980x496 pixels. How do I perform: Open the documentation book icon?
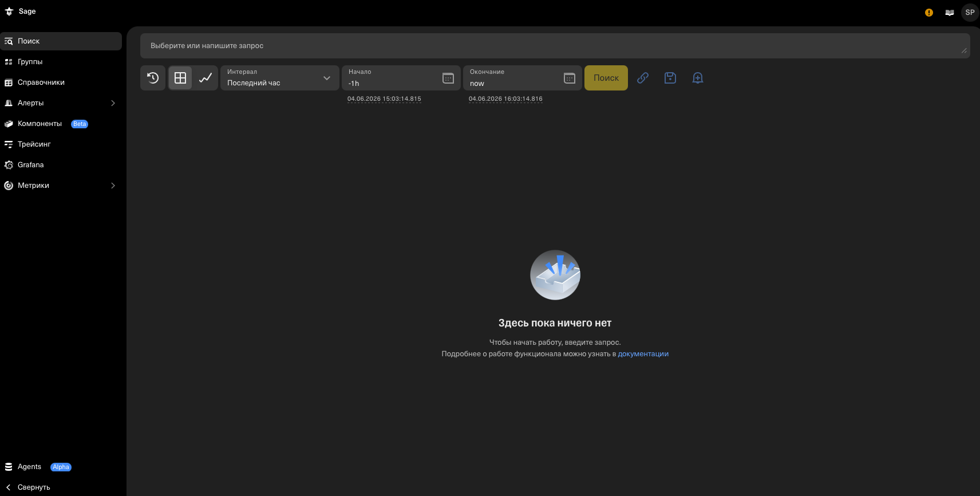pos(950,13)
